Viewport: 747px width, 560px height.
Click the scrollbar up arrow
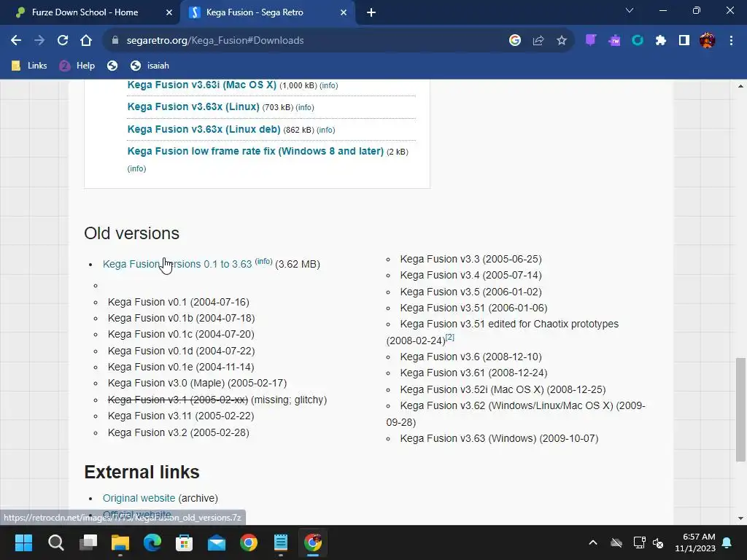point(740,86)
